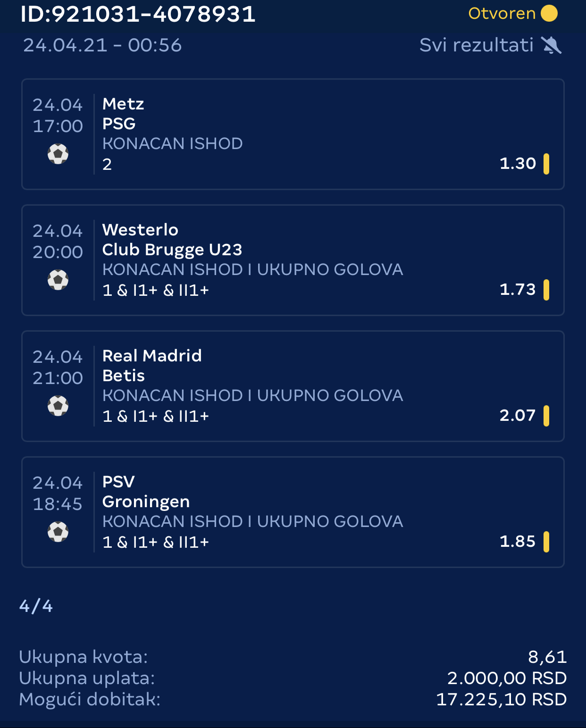586x728 pixels.
Task: Click the soccer ball icon for Real Madrid match
Action: coord(58,406)
